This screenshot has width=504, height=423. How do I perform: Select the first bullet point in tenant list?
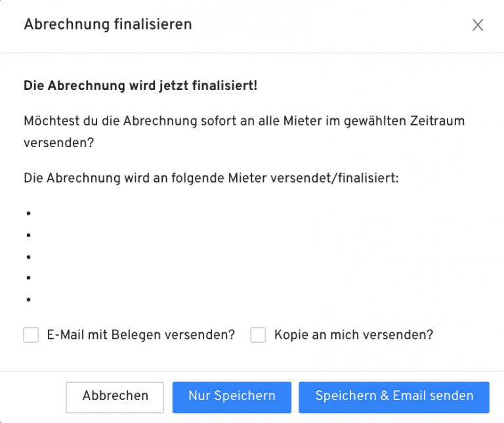(29, 213)
